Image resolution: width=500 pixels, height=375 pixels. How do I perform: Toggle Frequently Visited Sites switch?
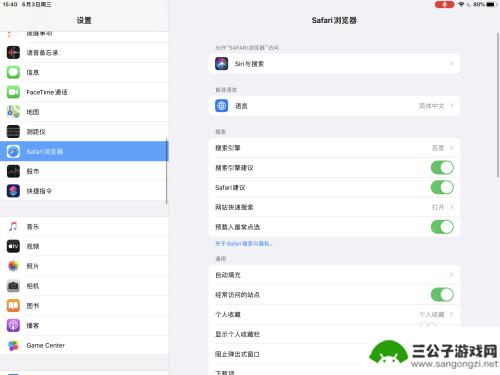(442, 295)
